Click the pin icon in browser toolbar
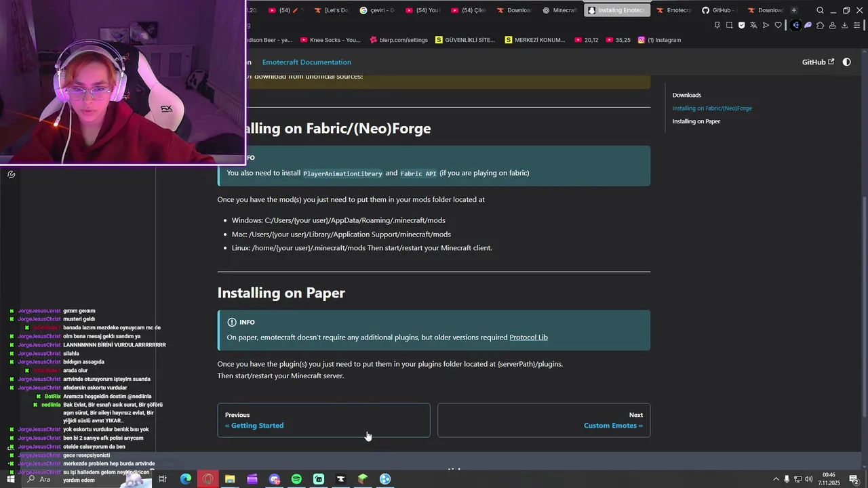 point(717,25)
